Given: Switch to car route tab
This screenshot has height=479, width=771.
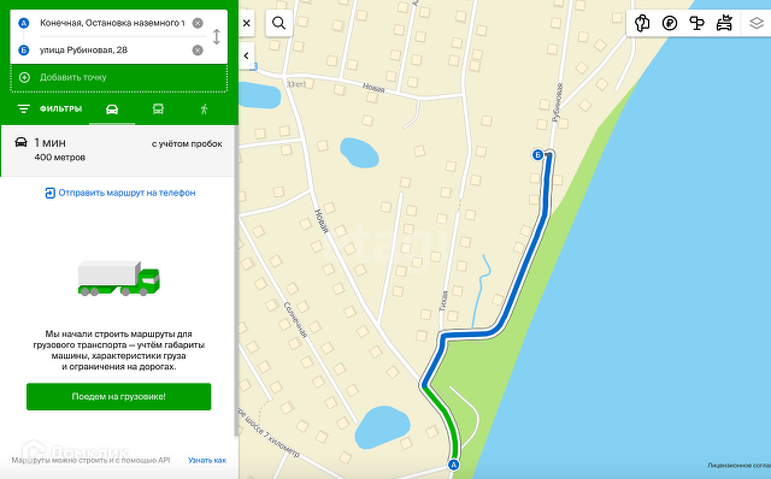Looking at the screenshot, I should pos(112,109).
